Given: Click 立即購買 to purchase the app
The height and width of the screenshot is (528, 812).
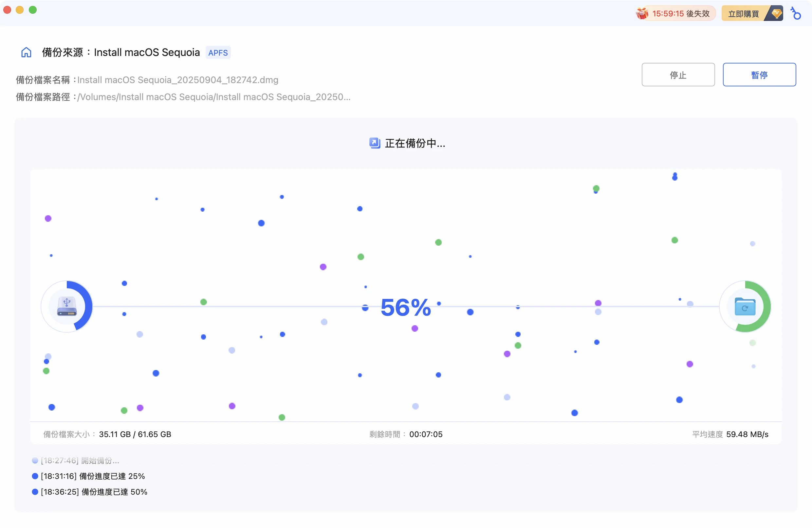Looking at the screenshot, I should pos(743,14).
